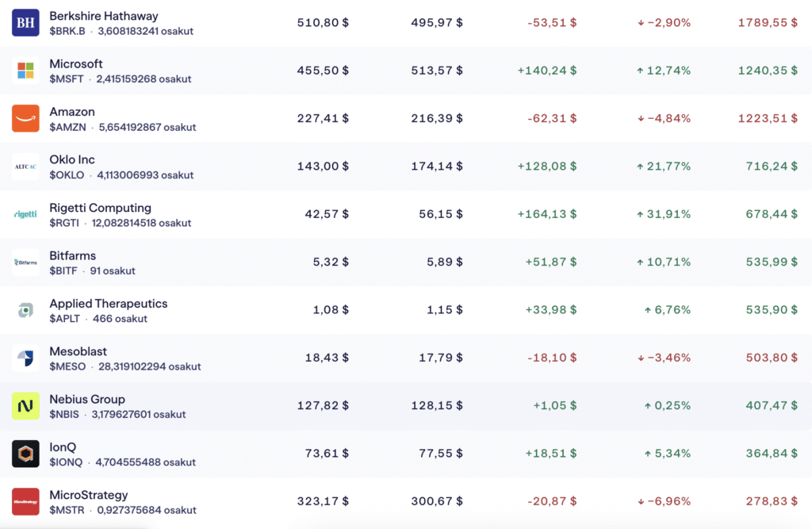Open the Rigetti Computing stock name
Image resolution: width=812 pixels, height=529 pixels.
pos(100,208)
